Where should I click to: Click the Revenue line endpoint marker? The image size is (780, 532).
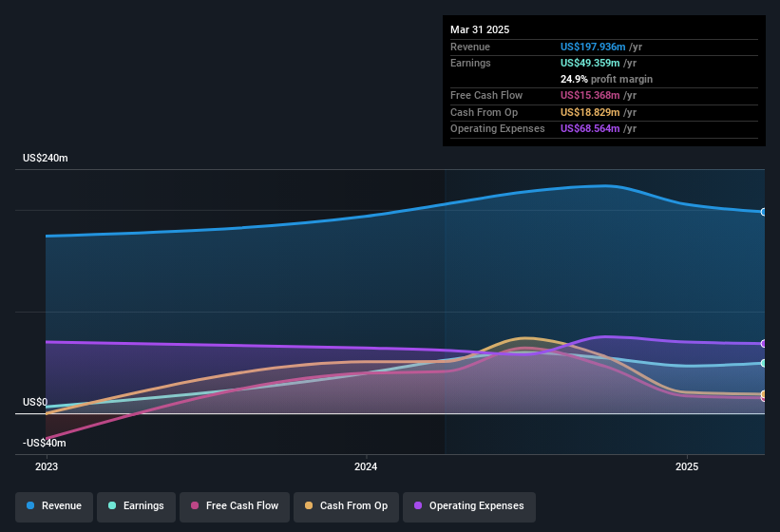tap(764, 212)
